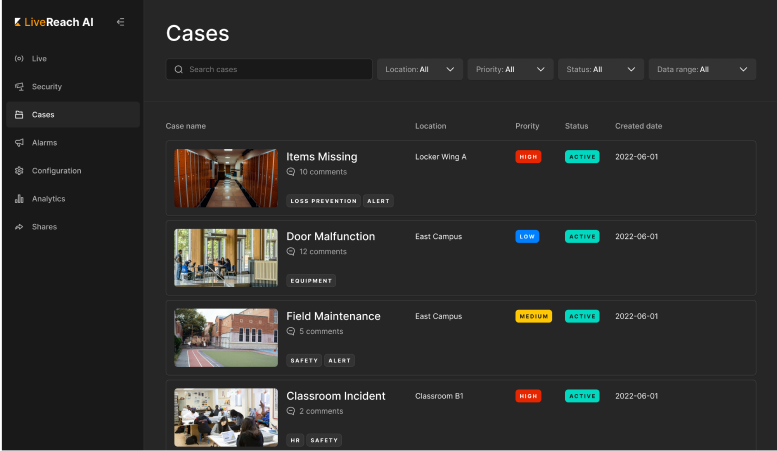
Task: Click the LOW priority badge on Door Malfunction
Action: point(527,236)
